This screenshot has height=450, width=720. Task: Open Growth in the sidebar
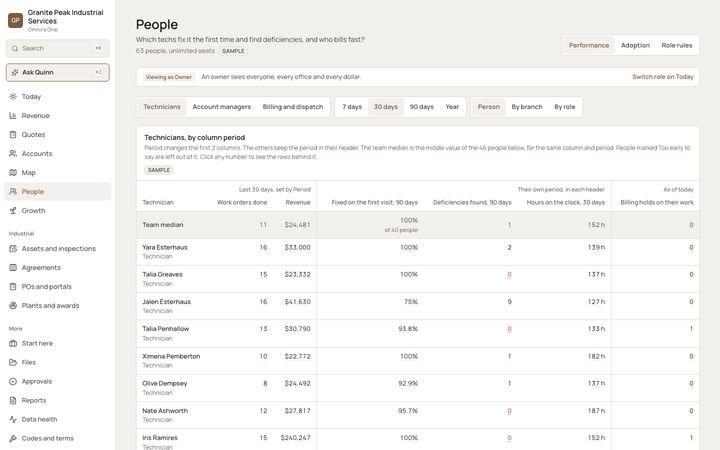pos(57,211)
